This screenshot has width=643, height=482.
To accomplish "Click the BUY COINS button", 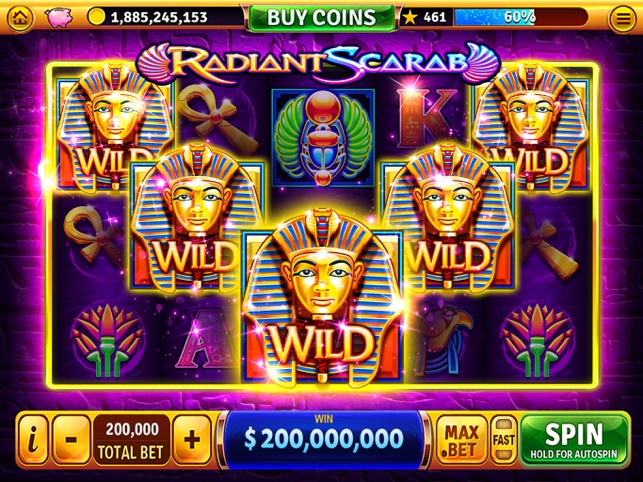I will (321, 18).
